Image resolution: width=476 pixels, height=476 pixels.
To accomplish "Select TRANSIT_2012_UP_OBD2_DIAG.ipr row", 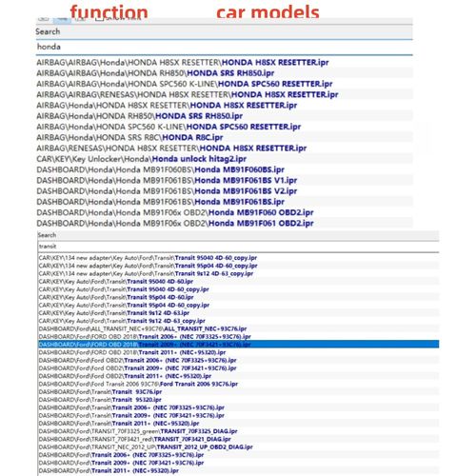I will (x=238, y=447).
